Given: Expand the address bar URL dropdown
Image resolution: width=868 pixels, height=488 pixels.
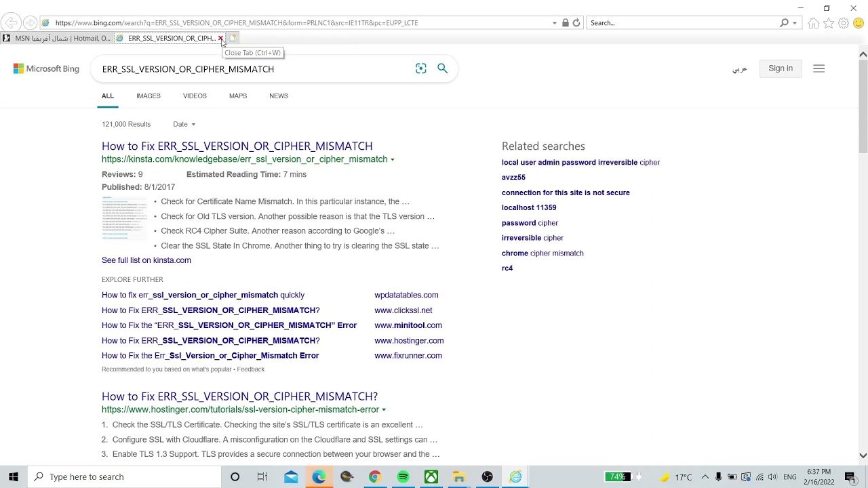Looking at the screenshot, I should [x=555, y=23].
